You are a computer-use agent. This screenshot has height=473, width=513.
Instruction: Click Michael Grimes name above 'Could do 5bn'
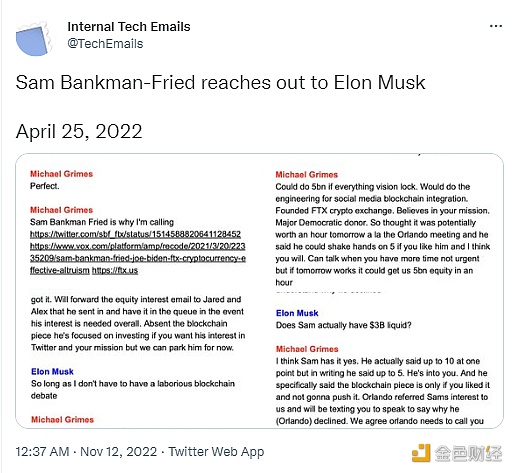point(307,174)
